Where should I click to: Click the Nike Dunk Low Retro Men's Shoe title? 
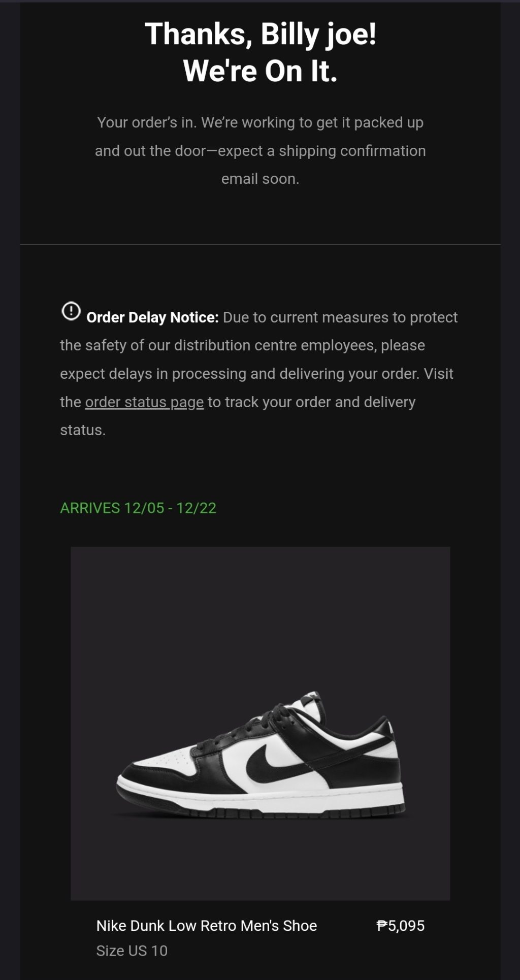point(206,926)
